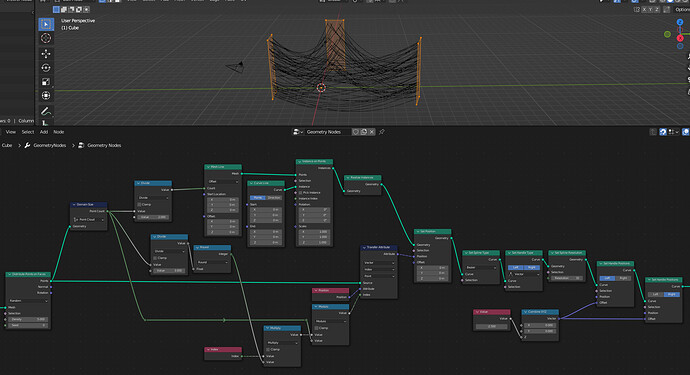Screen dimensions: 690x375
Task: Set selection mode to subtract selection
Action: 71,9
